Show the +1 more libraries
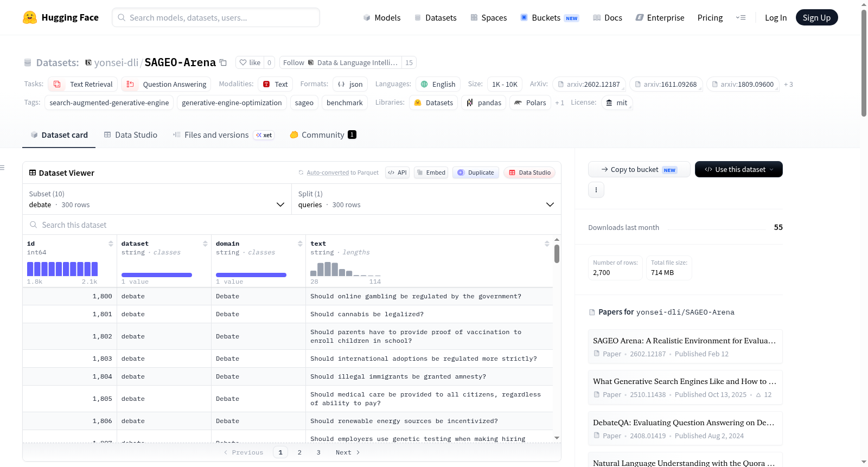The image size is (868, 467). point(559,103)
